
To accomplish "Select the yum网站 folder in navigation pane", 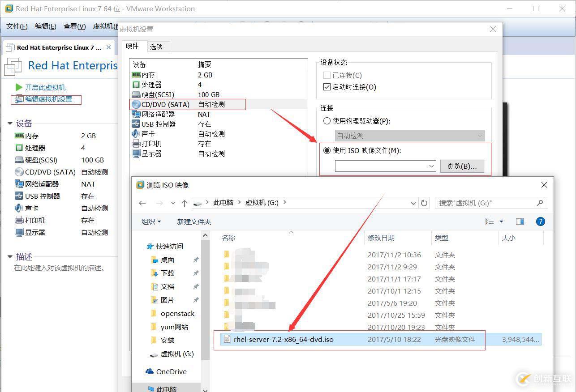I will [x=174, y=327].
